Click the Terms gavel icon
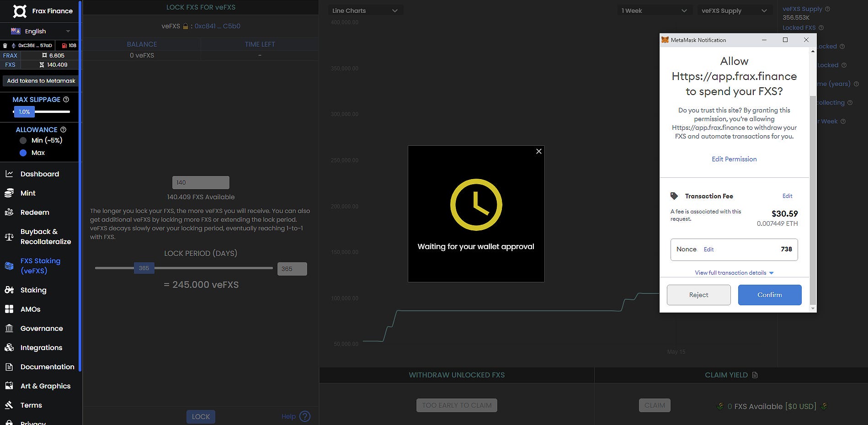 tap(9, 405)
